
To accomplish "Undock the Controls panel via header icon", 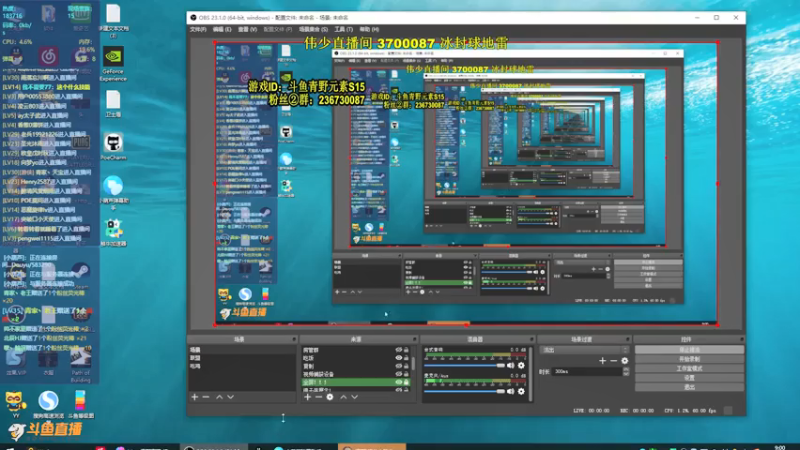I will 741,339.
